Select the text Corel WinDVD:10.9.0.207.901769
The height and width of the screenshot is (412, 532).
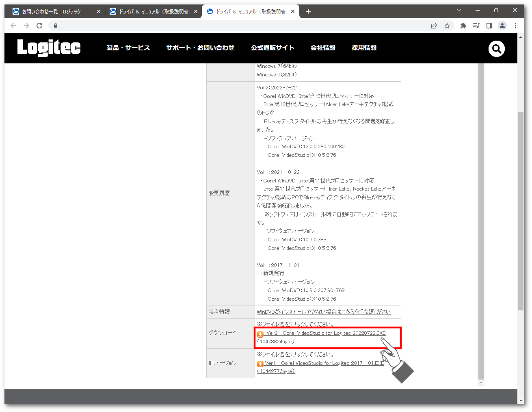click(x=306, y=291)
